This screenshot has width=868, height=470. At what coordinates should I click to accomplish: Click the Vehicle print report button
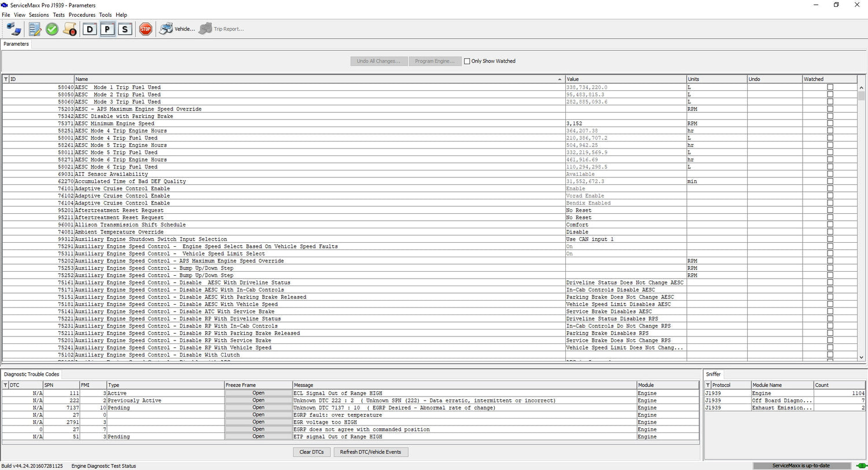[x=177, y=29]
